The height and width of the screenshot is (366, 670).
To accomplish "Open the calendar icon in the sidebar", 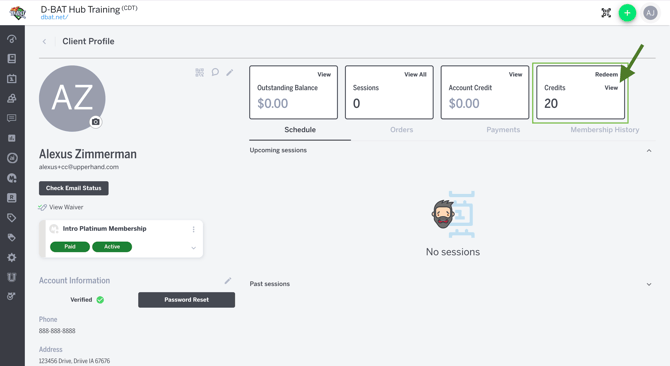I will point(12,79).
